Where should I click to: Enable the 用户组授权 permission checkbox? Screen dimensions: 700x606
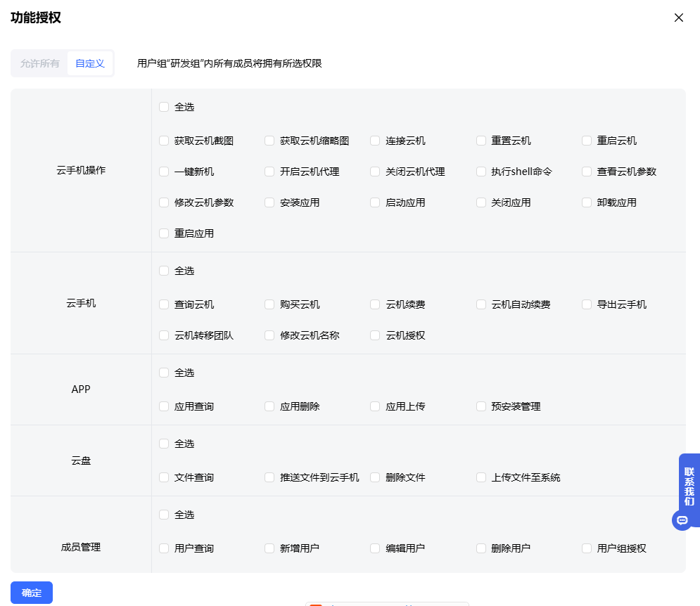pyautogui.click(x=587, y=548)
